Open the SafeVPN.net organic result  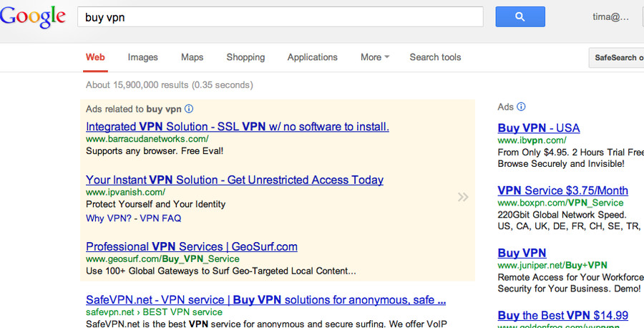coord(265,300)
